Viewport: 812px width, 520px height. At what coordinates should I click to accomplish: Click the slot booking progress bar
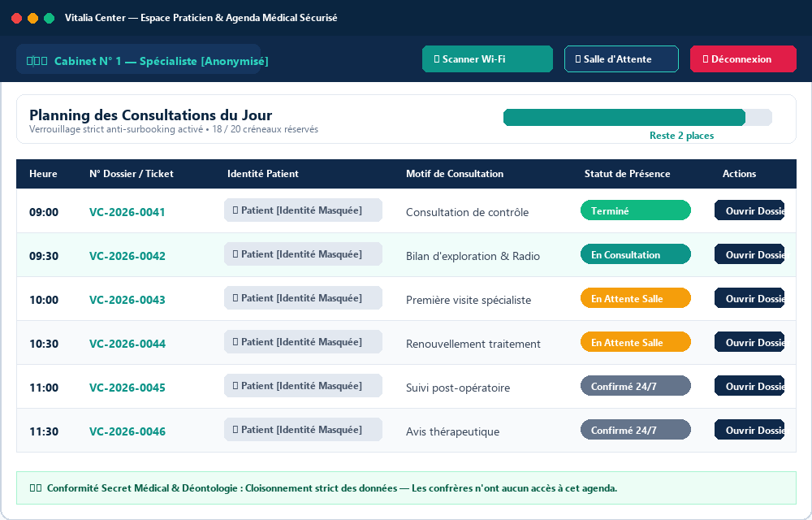[637, 118]
